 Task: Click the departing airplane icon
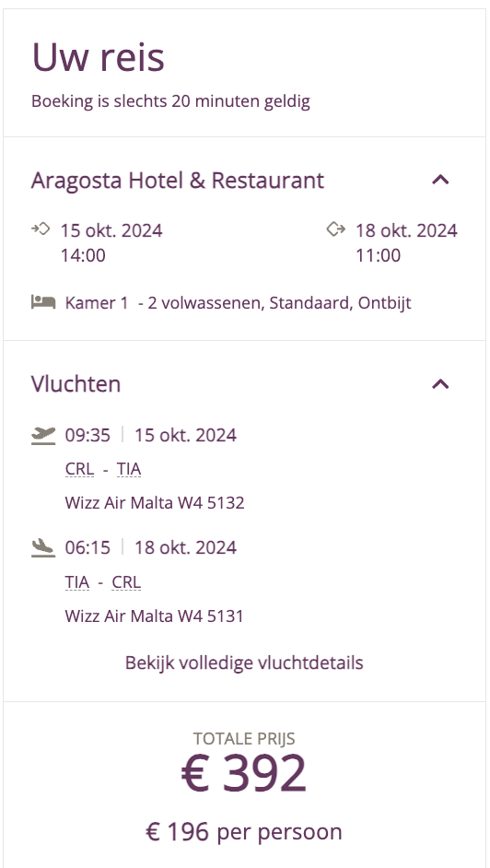[43, 436]
